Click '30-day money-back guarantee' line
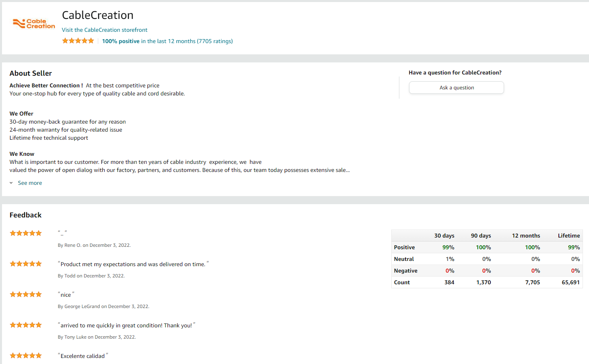This screenshot has width=589, height=364. [68, 122]
